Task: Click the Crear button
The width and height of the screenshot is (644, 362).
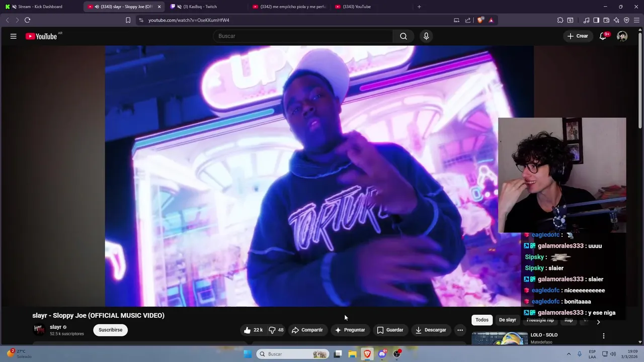Action: [x=578, y=36]
